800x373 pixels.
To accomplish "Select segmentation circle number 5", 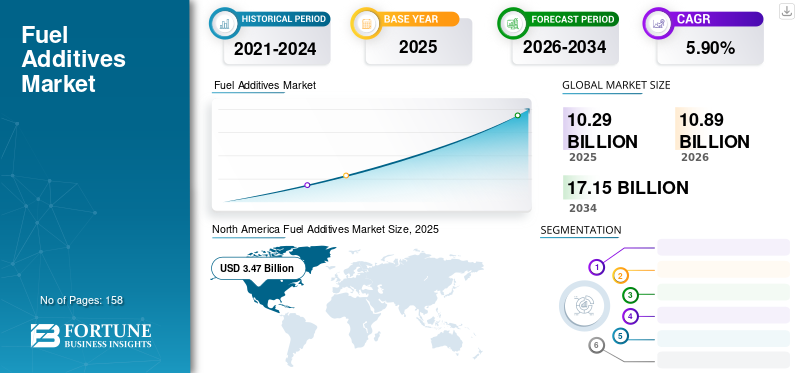I will tap(620, 336).
